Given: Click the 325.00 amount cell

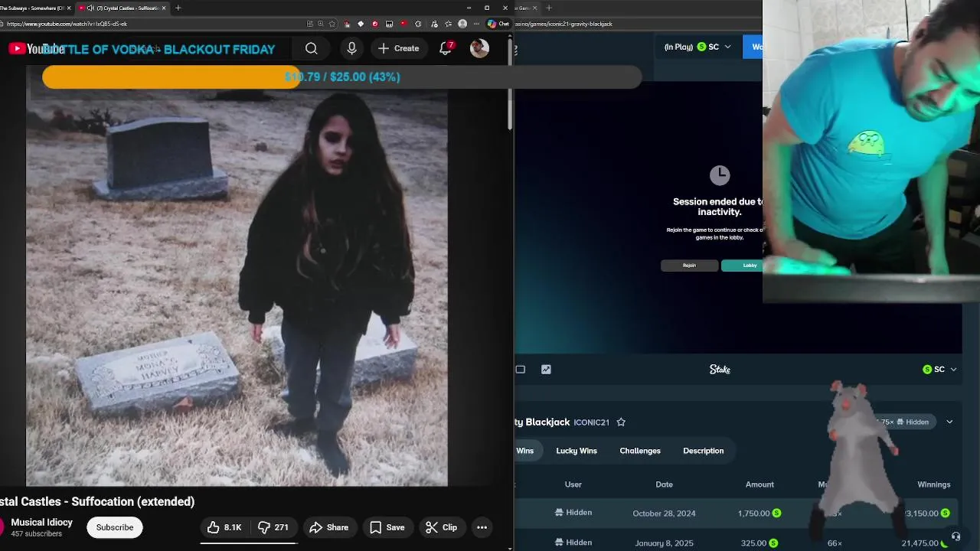Looking at the screenshot, I should [759, 543].
